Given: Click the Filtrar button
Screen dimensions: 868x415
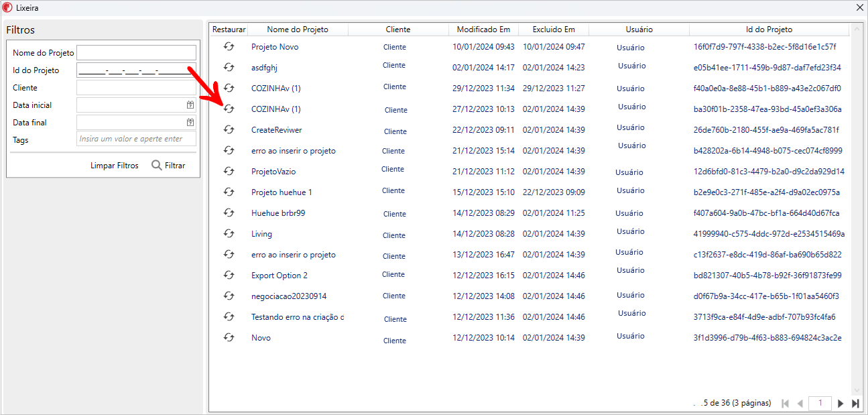Looking at the screenshot, I should (x=168, y=165).
